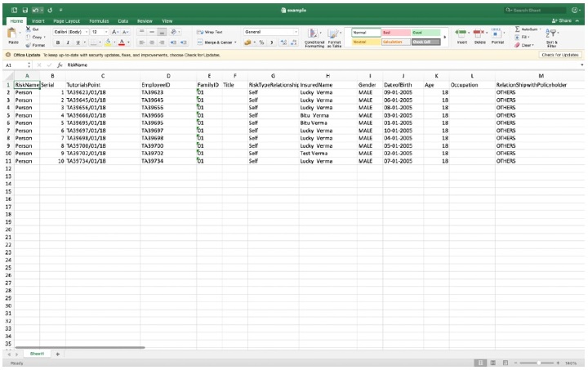This screenshot has height=370, width=588.
Task: Toggle Top Align vertical alignment
Action: tap(142, 32)
